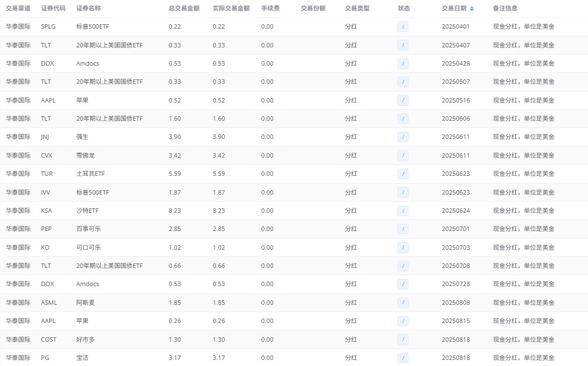This screenshot has width=588, height=366.
Task: Click status badge in TLT row dated 20250606
Action: pos(403,119)
